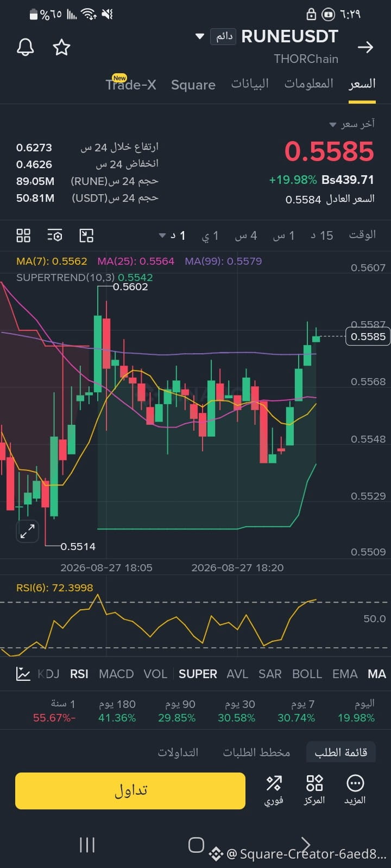Select the مخطط الطلبات depth chart tab
Image resolution: width=391 pixels, height=868 pixels.
coord(256,752)
